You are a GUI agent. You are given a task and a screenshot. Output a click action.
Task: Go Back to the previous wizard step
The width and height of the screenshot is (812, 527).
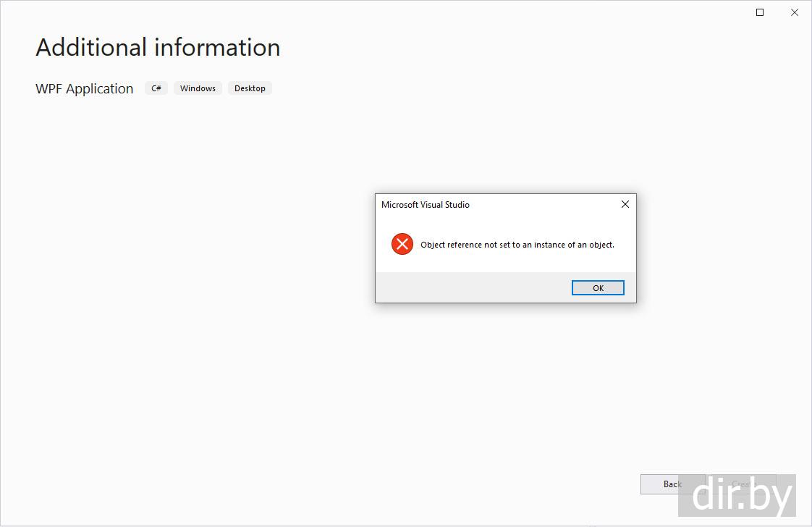tap(672, 484)
